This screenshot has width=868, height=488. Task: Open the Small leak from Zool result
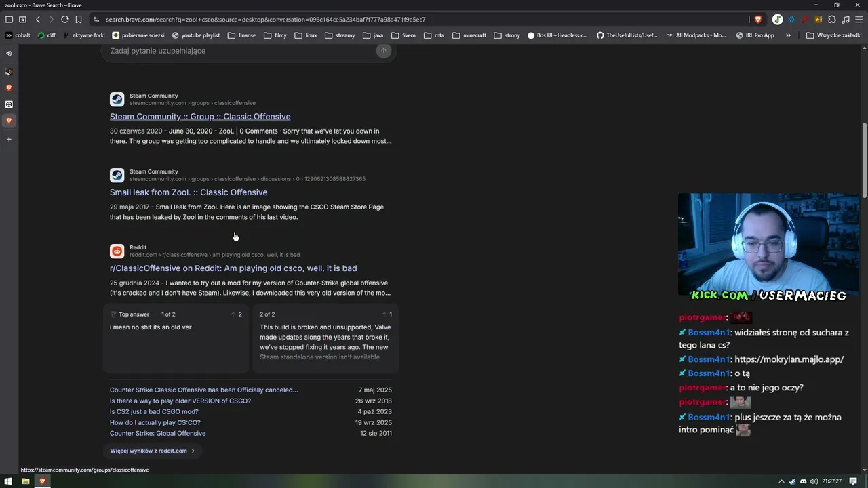click(x=189, y=192)
